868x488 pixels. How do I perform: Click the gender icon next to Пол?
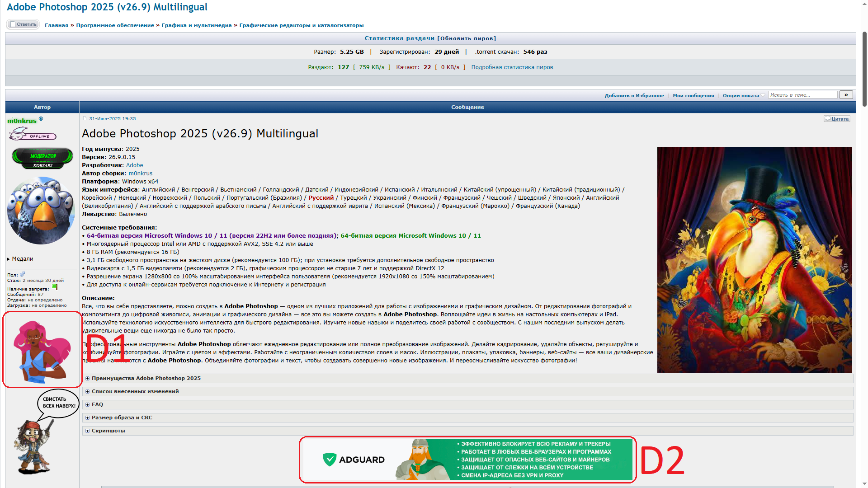coord(23,274)
